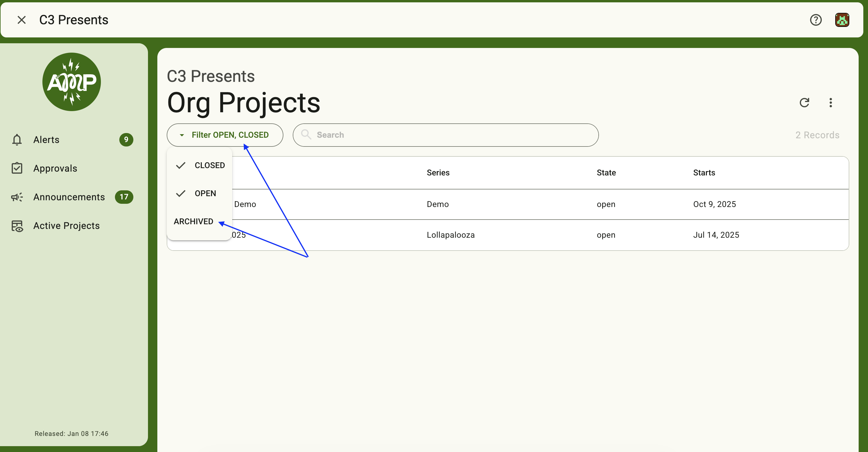Click the C3 Presents breadcrumb above Org Projects

(x=211, y=76)
